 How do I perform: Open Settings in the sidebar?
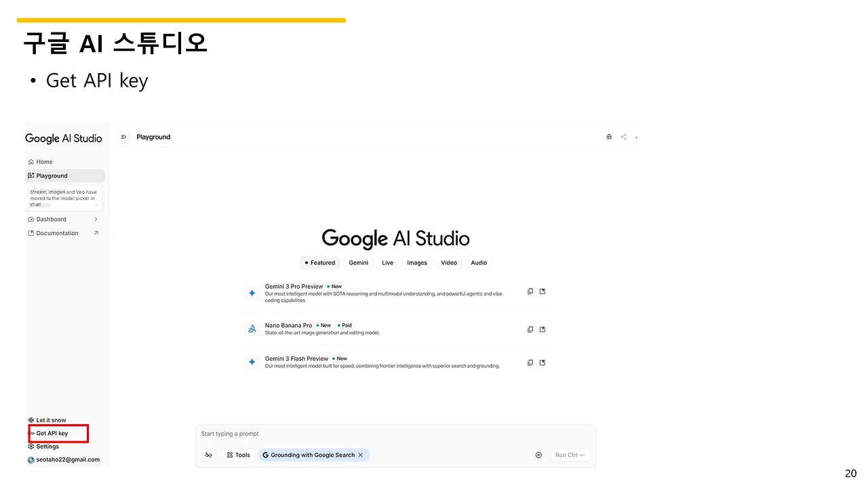(43, 447)
